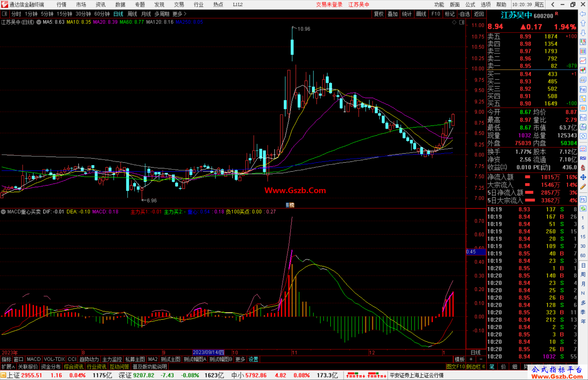Select quarterly 季 period in sidebar

(583, 312)
